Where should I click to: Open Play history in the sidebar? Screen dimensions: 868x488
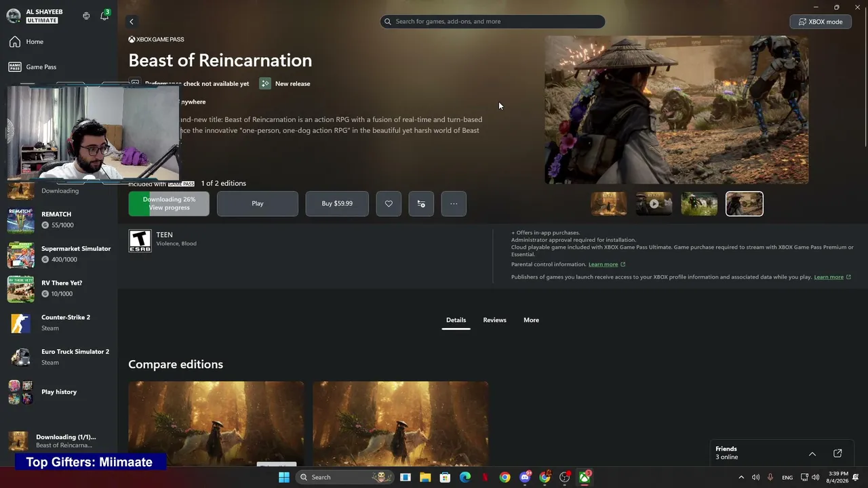click(x=58, y=392)
